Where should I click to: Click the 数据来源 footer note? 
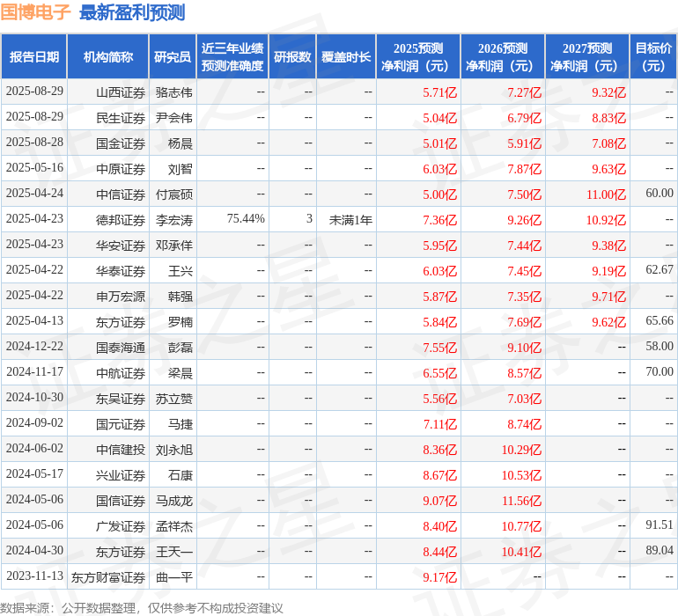(142, 607)
